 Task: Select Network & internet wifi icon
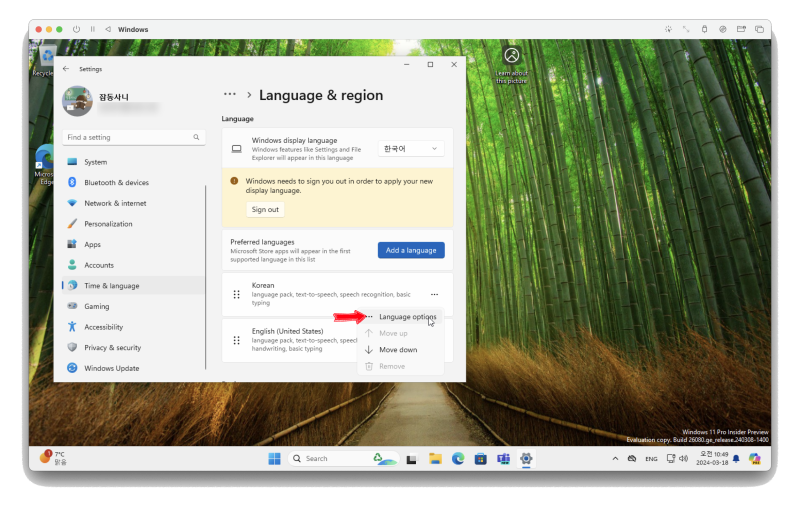72,203
